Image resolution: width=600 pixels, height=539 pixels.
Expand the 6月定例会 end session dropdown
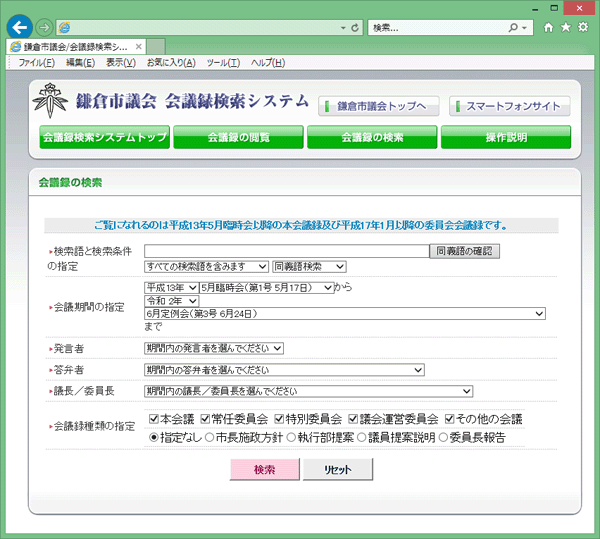(345, 314)
